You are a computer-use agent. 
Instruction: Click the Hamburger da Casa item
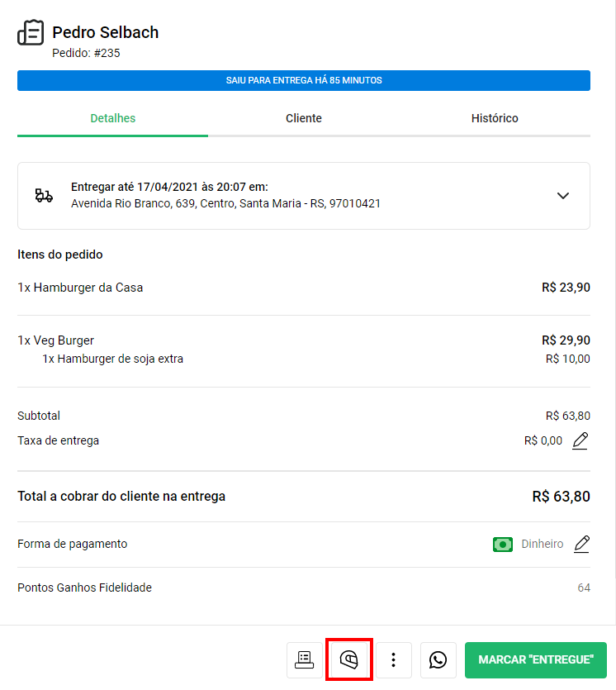80,288
